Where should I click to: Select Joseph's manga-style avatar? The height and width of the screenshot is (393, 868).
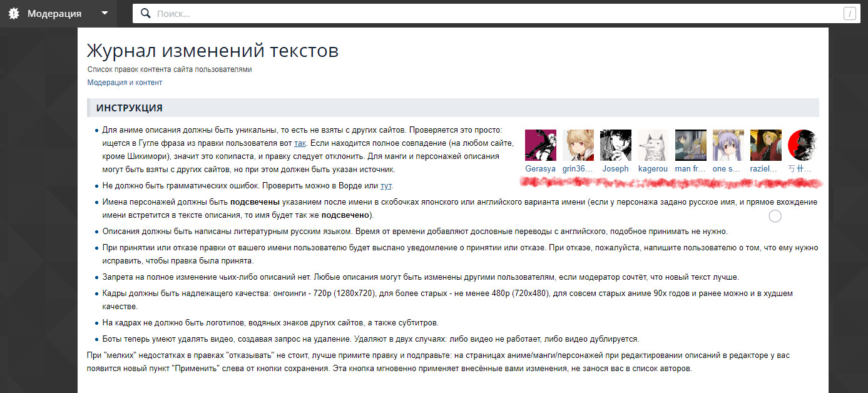[x=615, y=145]
